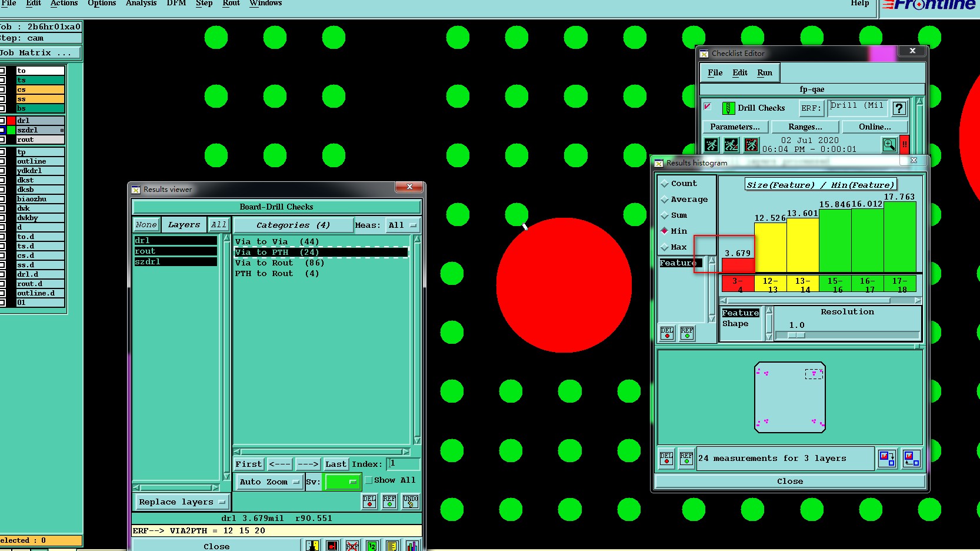Click Feature/Shape list scroll down arrow
The image size is (980, 551).
[769, 337]
